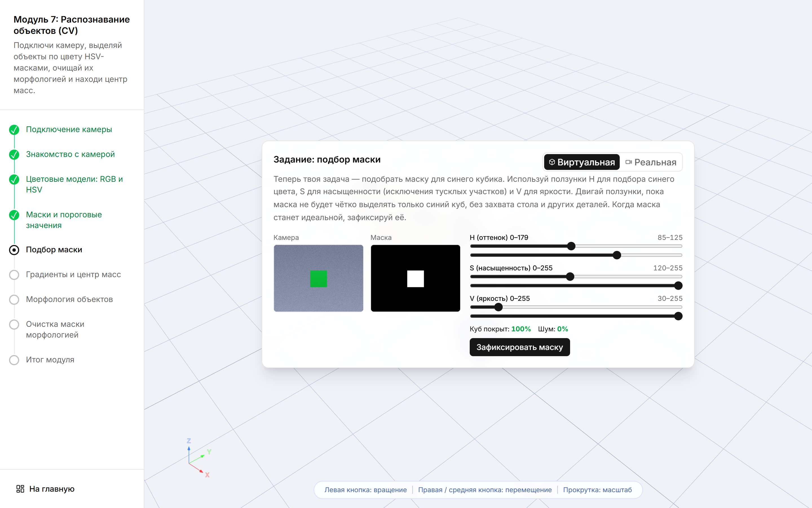812x508 pixels.
Task: Click the H hue minimum slider handle
Action: [571, 246]
